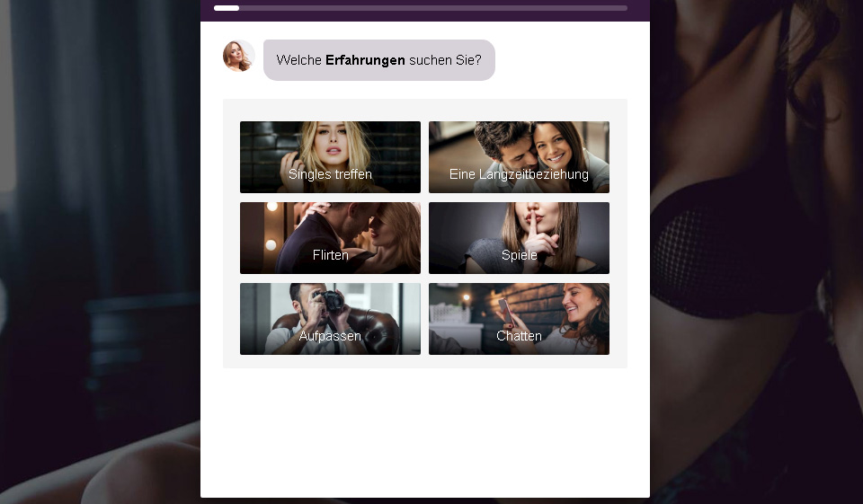Pick the "Flirten" experience tile
The width and height of the screenshot is (863, 504).
(330, 238)
